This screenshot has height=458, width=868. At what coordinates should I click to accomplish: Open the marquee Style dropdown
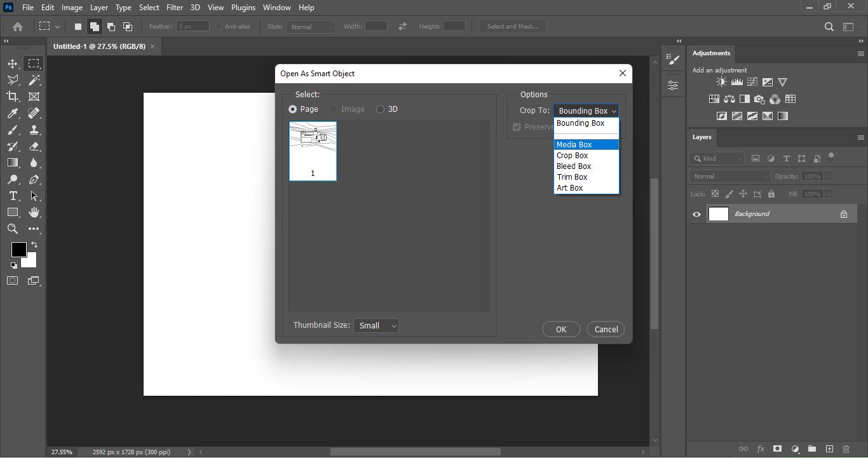tap(310, 27)
